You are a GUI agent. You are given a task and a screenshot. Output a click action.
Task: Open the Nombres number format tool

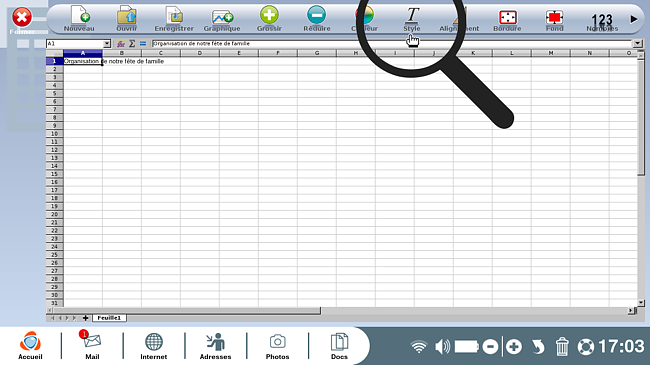(x=602, y=19)
